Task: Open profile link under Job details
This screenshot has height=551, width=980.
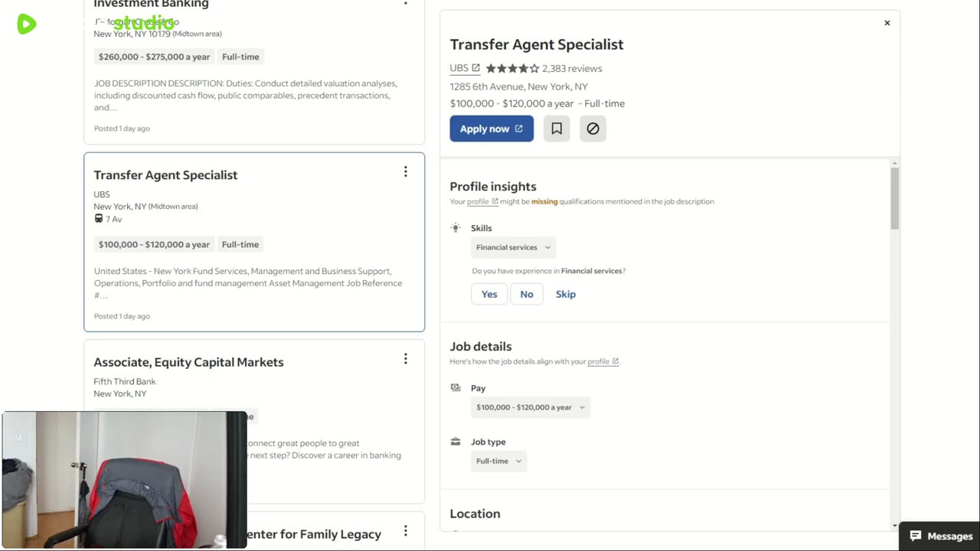Action: coord(603,361)
